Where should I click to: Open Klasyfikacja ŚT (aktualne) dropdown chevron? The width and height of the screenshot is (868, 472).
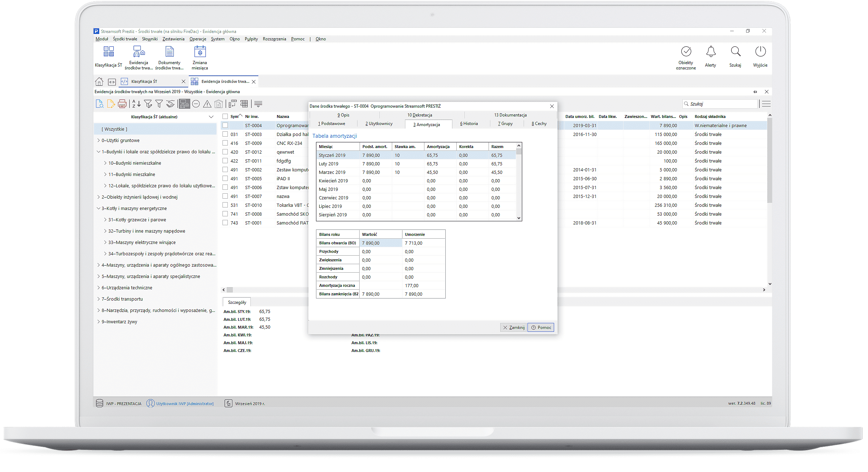(x=211, y=117)
